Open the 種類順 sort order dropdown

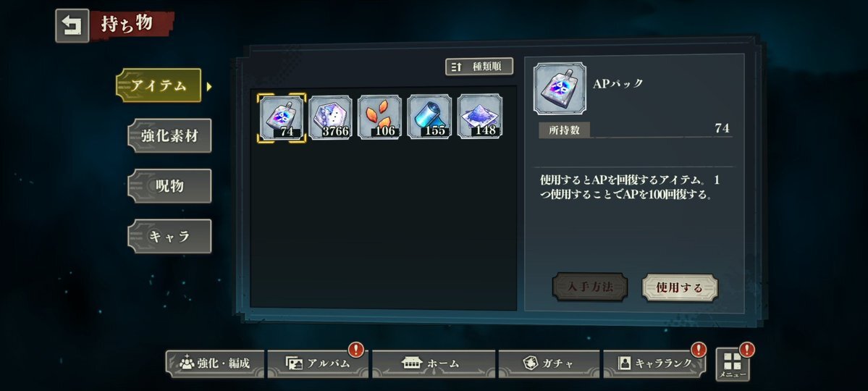click(479, 67)
